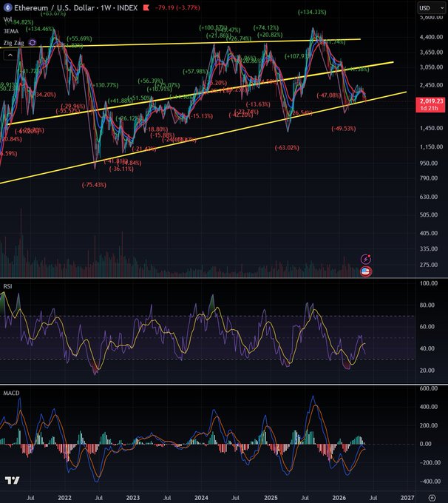Image resolution: width=448 pixels, height=503 pixels.
Task: Click the 275.00 price scale label
Action: click(429, 265)
